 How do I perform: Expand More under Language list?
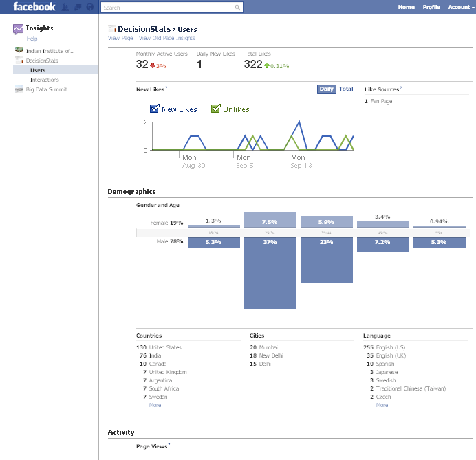pos(382,405)
